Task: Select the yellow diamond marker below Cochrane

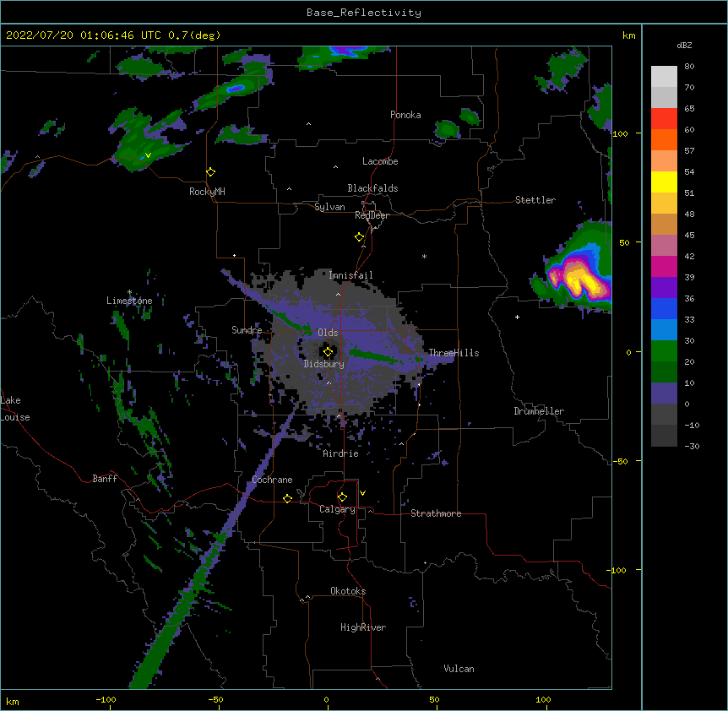Action: point(287,498)
